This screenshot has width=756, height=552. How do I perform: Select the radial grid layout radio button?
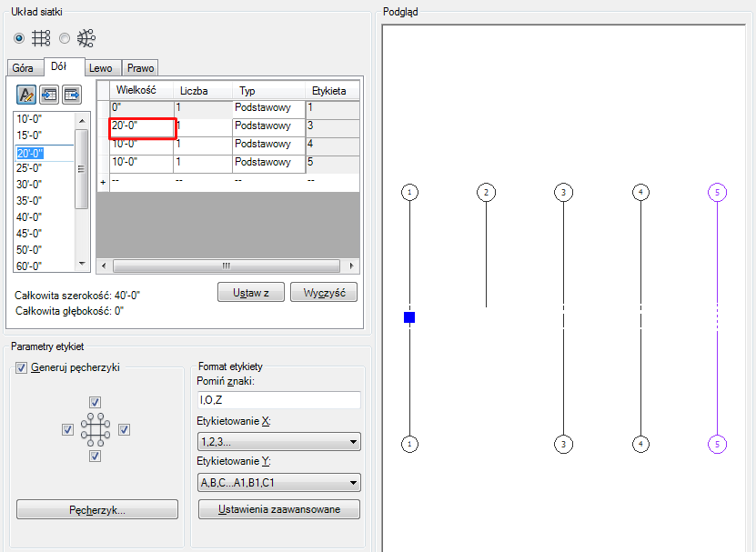point(64,38)
